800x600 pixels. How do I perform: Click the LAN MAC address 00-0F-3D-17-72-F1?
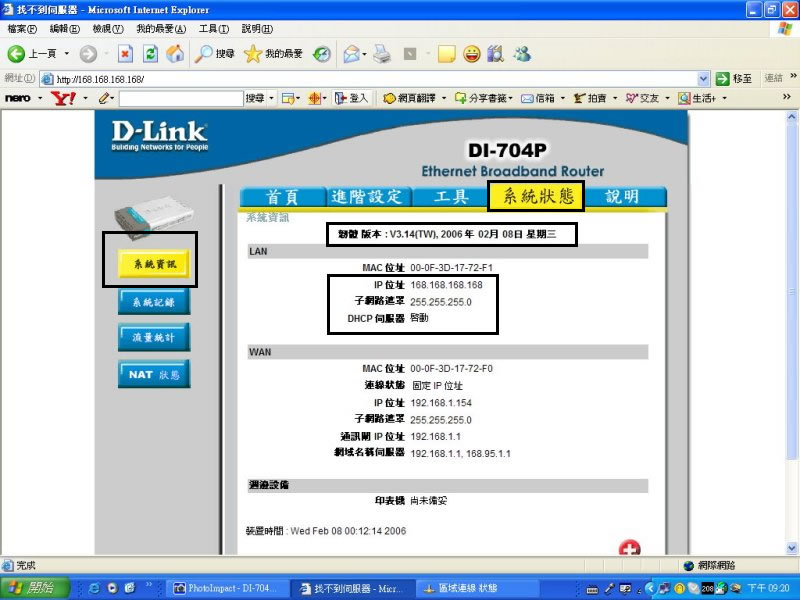coord(452,268)
